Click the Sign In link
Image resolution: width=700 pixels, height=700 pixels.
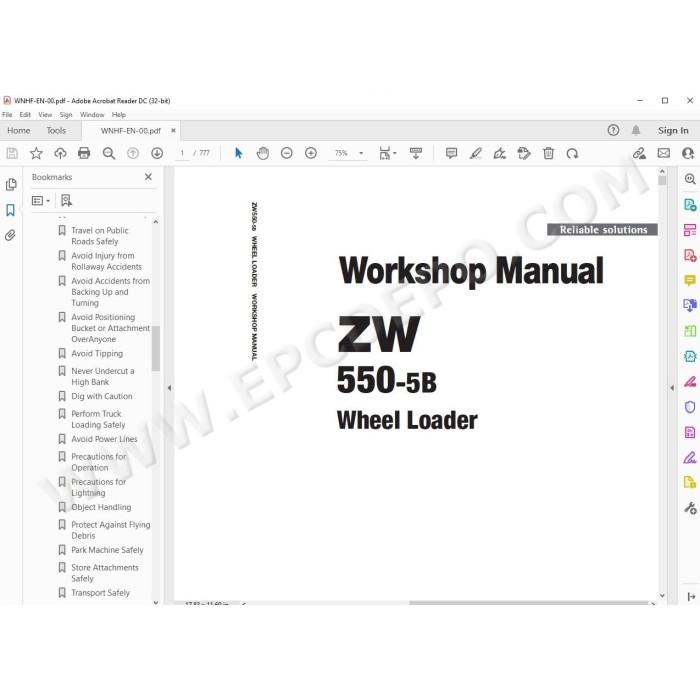pos(673,130)
